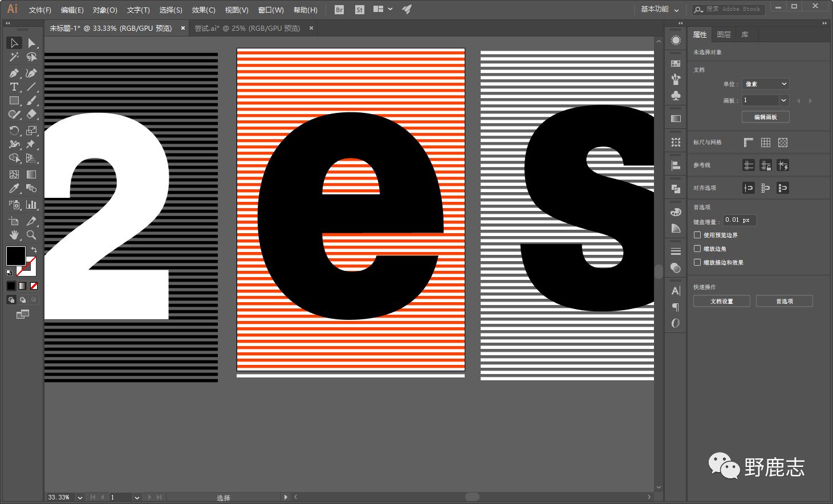Image resolution: width=833 pixels, height=504 pixels.
Task: Choose the Magic Wand tool
Action: pyautogui.click(x=14, y=57)
